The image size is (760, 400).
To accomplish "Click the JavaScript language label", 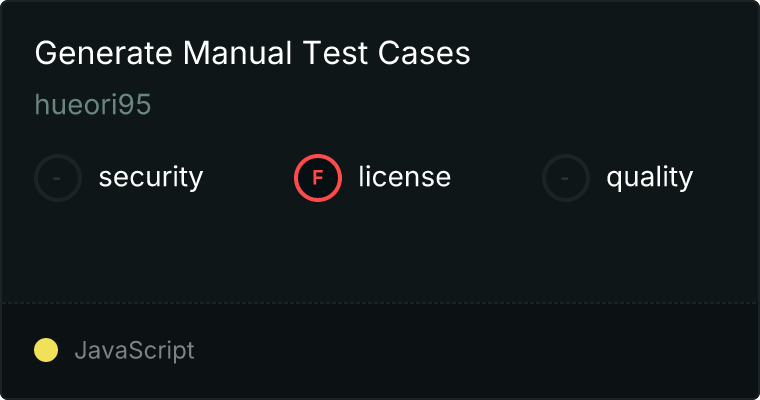I will point(134,350).
